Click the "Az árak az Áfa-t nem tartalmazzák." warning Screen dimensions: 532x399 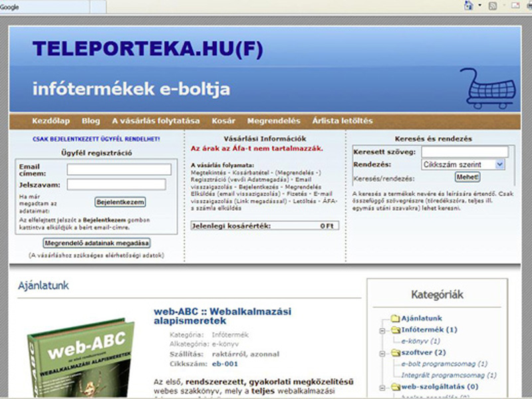(x=257, y=148)
